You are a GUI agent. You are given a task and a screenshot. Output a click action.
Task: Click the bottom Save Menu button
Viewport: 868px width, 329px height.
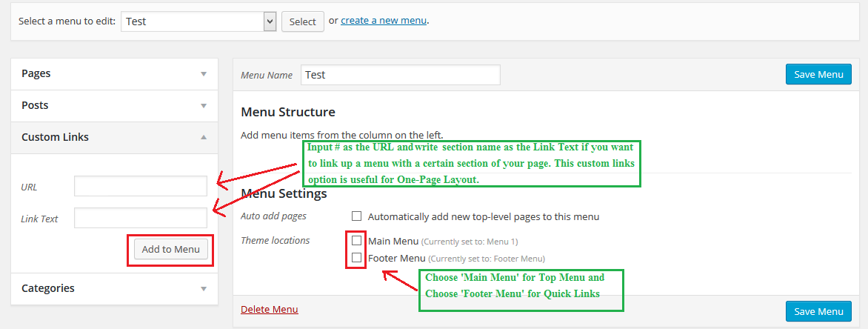click(x=818, y=311)
